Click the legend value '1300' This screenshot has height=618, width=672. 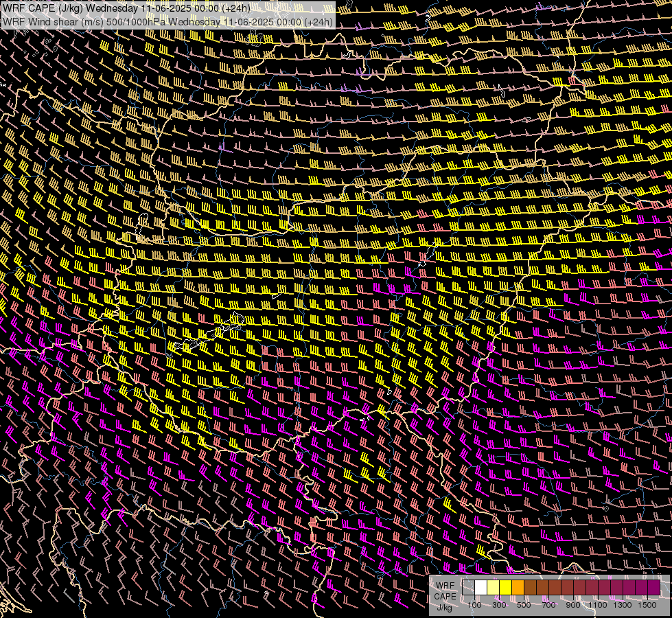pos(623,605)
